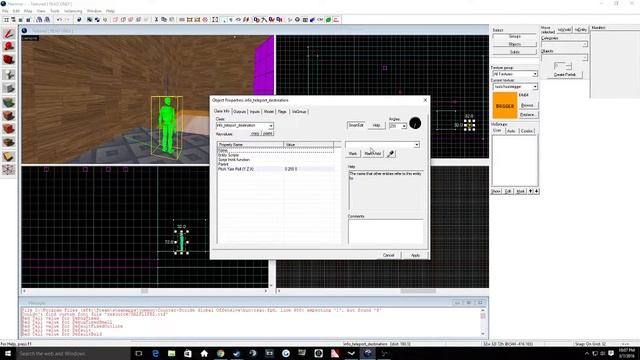This screenshot has width=640, height=360.
Task: Expand the property value combo box
Action: pos(416,144)
